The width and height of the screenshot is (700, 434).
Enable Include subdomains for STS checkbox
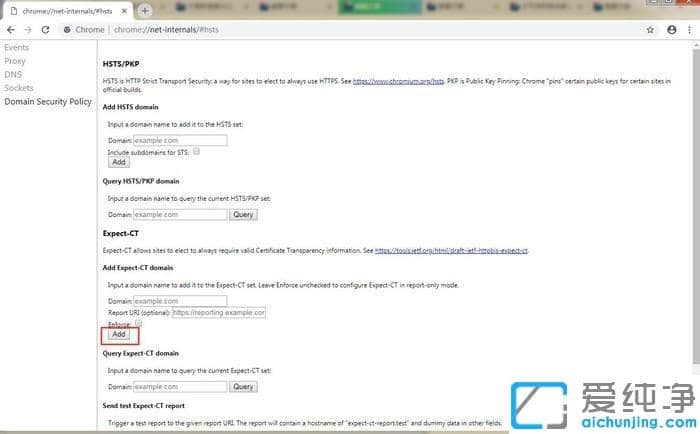click(x=197, y=151)
